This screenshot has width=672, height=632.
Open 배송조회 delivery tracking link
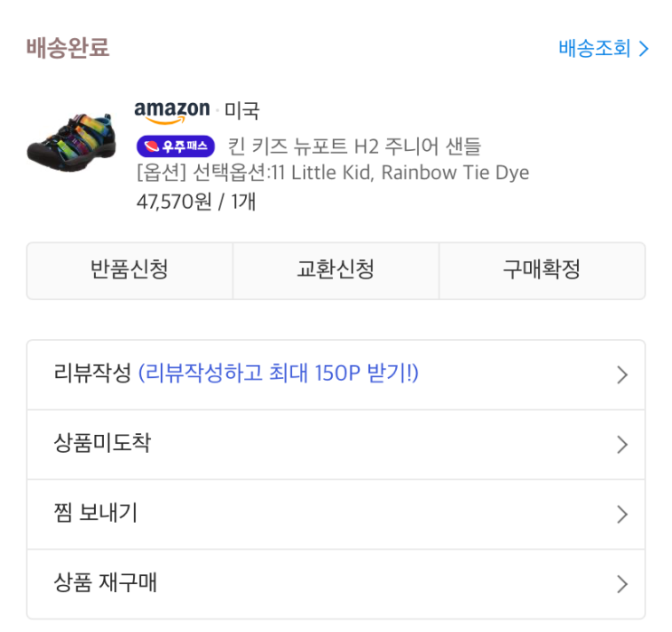point(594,49)
